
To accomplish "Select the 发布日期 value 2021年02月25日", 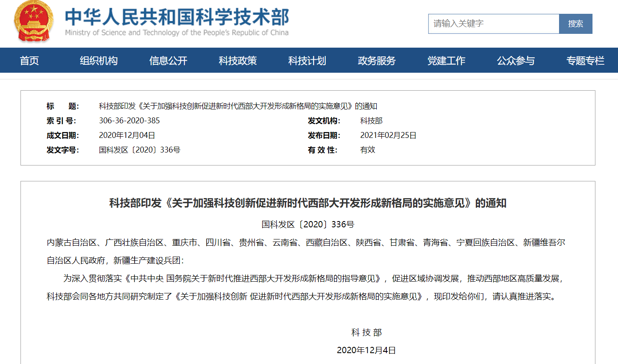I will [388, 135].
